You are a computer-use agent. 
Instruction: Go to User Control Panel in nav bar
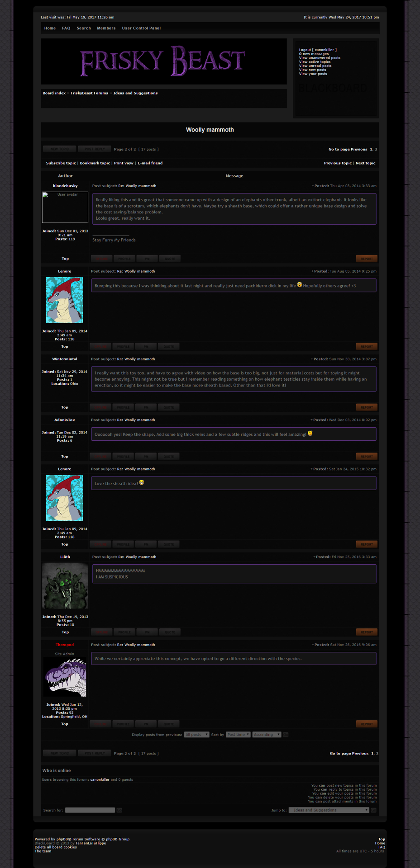pyautogui.click(x=141, y=28)
